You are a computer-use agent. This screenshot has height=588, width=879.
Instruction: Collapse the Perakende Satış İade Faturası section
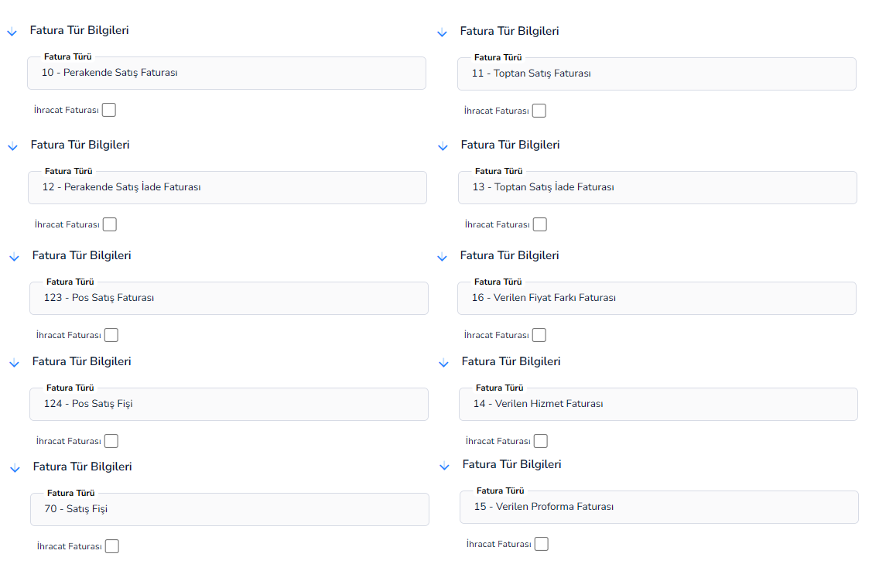(12, 147)
